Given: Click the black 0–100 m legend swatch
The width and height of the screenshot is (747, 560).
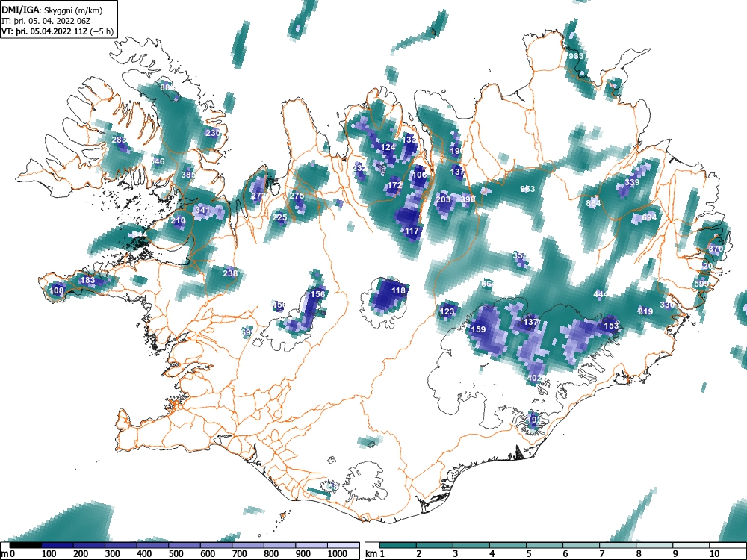Looking at the screenshot, I should pyautogui.click(x=25, y=545).
